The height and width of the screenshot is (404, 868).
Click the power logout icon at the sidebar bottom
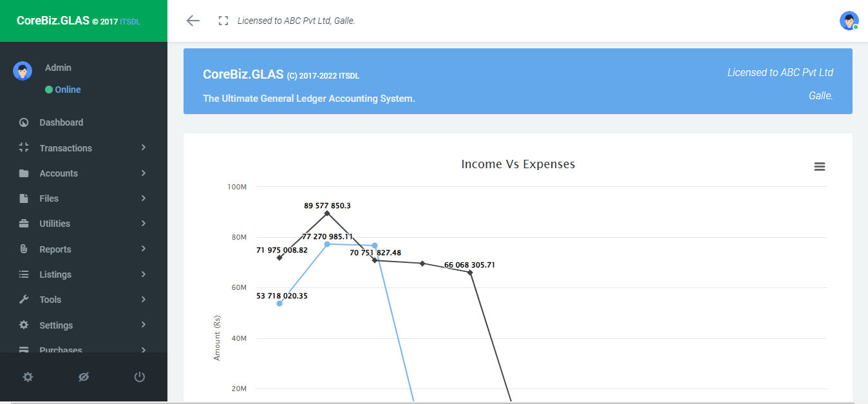click(140, 377)
